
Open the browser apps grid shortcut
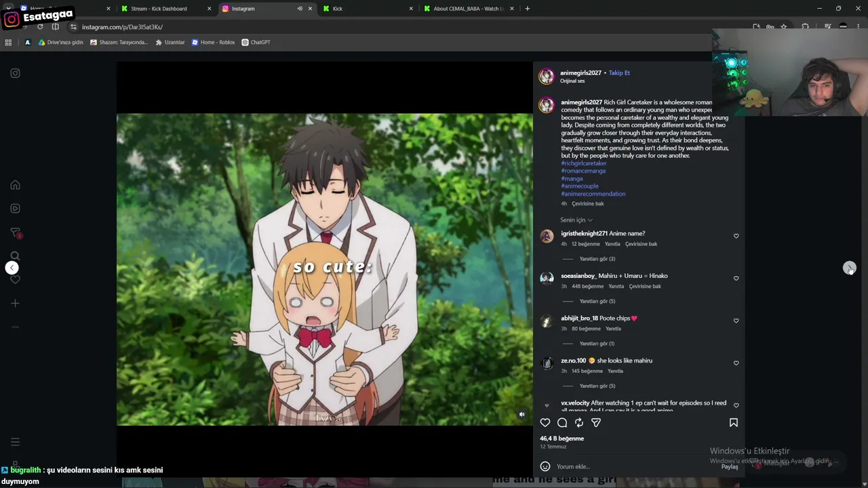tap(8, 42)
